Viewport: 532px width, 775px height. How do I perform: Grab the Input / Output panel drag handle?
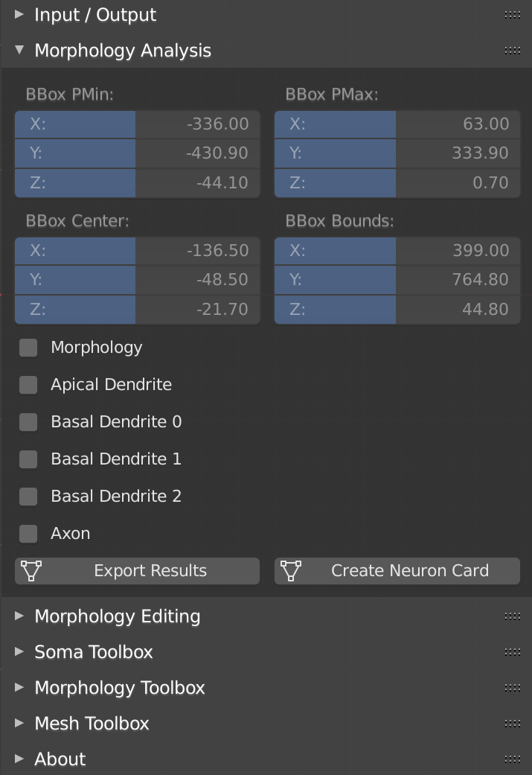(512, 14)
